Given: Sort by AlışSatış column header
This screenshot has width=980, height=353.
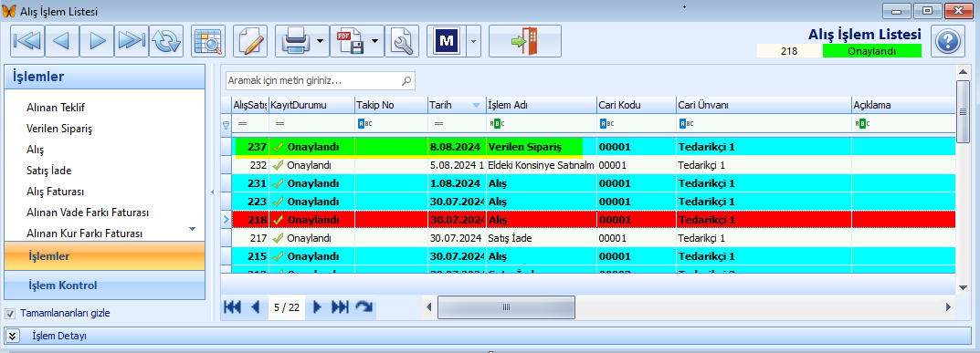Looking at the screenshot, I should pos(250,106).
